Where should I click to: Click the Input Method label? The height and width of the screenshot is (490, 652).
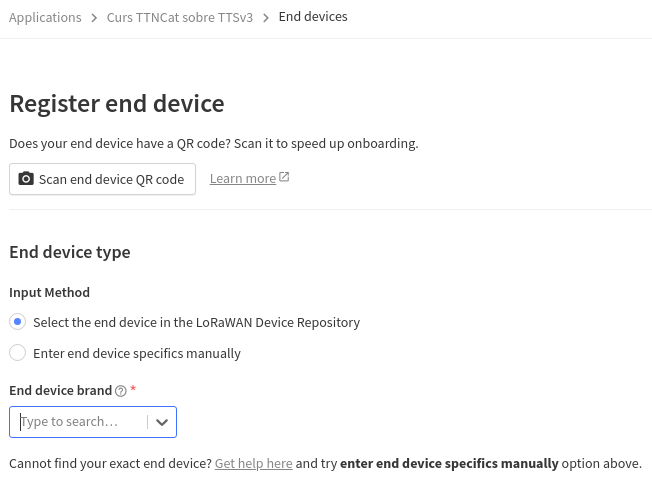(49, 293)
